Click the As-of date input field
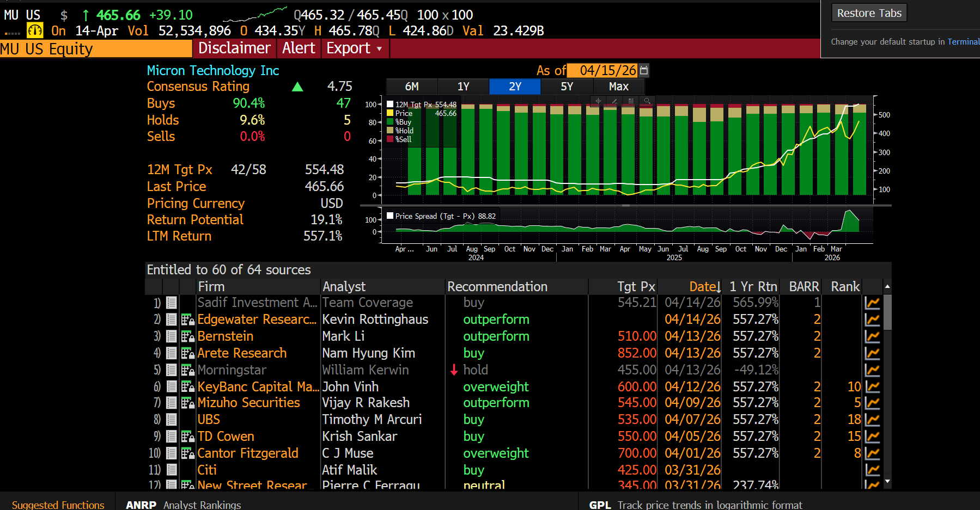Image resolution: width=980 pixels, height=510 pixels. 603,70
